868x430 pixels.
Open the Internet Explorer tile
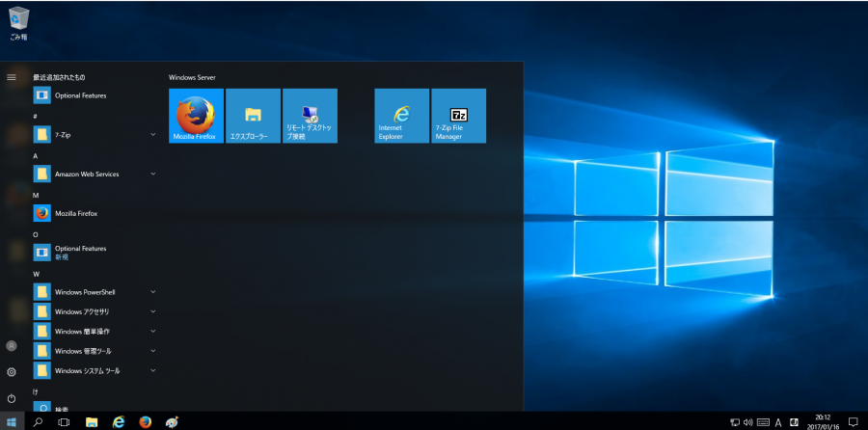[x=402, y=116]
